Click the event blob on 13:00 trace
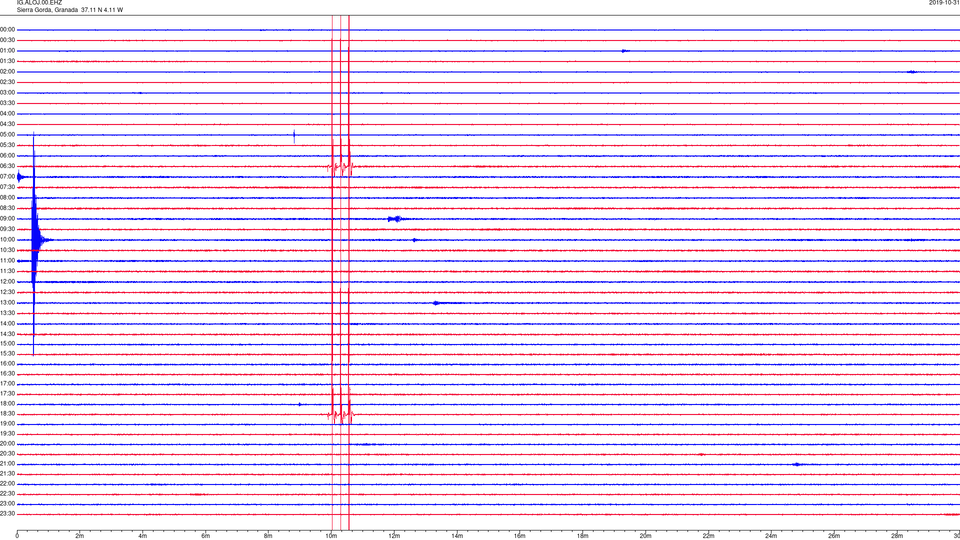This screenshot has width=960, height=540. (437, 302)
